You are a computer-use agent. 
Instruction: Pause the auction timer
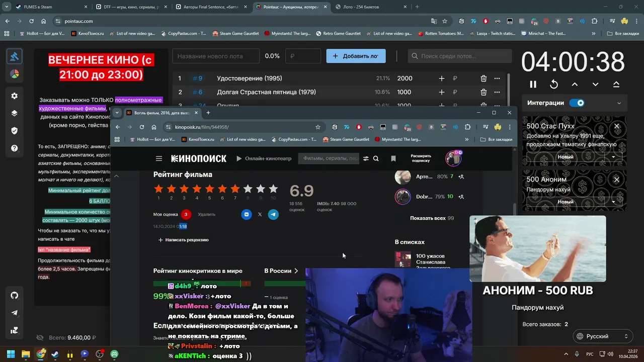pyautogui.click(x=533, y=84)
